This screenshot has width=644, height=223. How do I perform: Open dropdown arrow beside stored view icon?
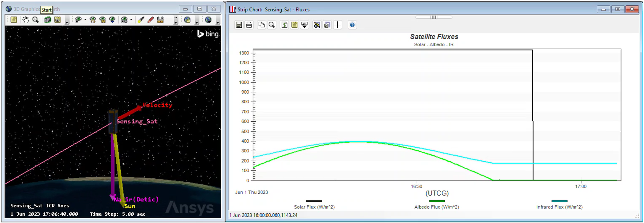pyautogui.click(x=131, y=20)
